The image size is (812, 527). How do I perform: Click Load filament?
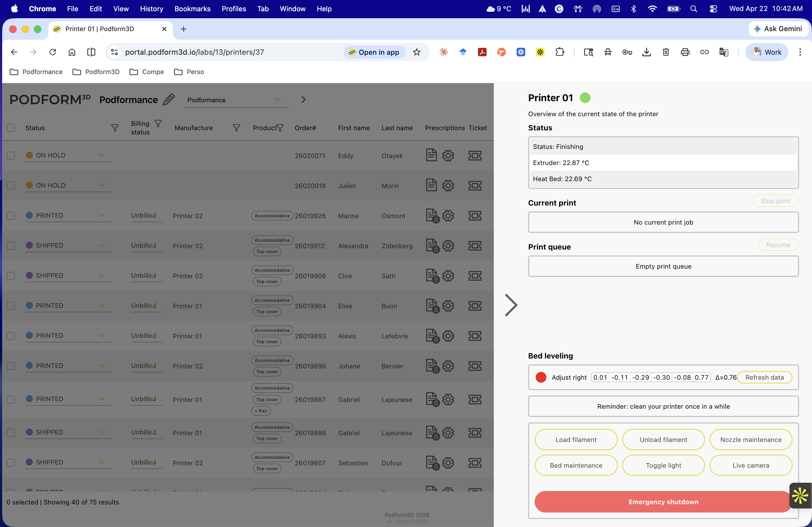pyautogui.click(x=576, y=440)
